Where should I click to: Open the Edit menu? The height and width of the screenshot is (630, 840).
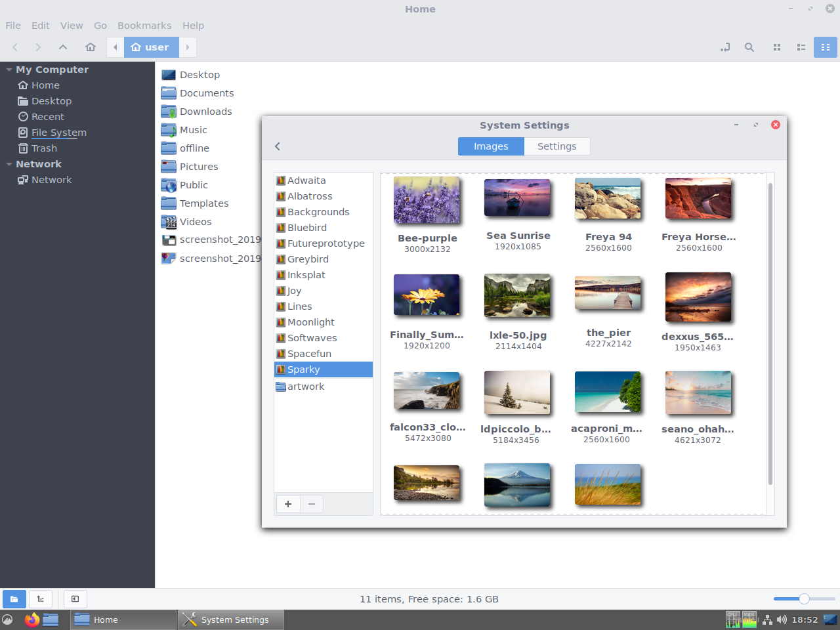41,26
